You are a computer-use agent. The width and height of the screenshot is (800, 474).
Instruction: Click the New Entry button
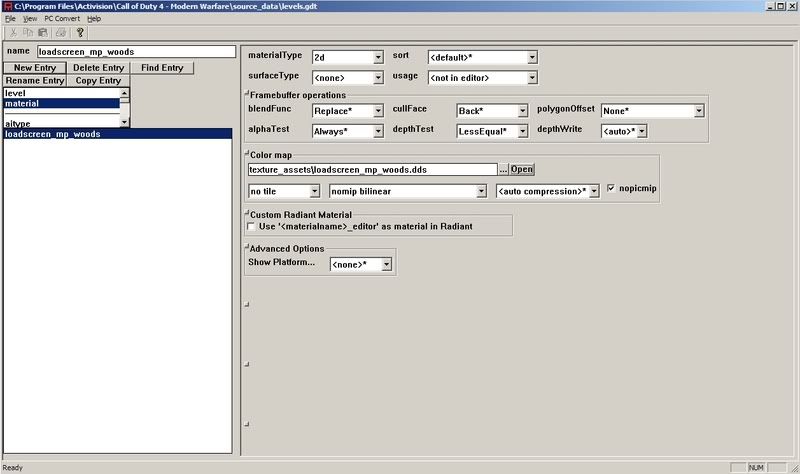pos(33,68)
